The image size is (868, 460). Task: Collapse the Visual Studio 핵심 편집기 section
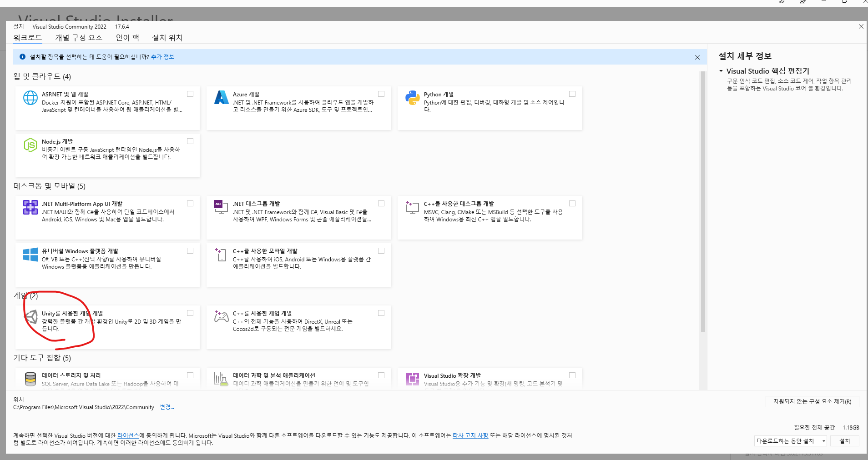click(721, 71)
